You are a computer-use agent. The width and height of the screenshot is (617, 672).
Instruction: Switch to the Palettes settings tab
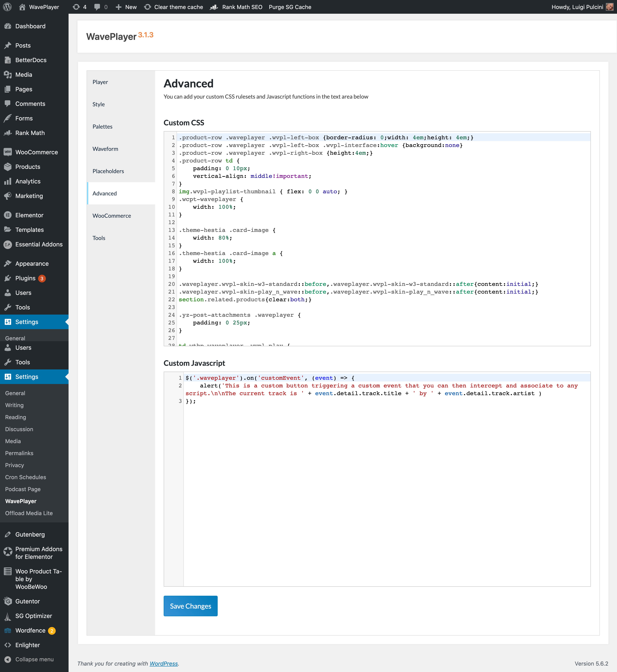click(102, 127)
